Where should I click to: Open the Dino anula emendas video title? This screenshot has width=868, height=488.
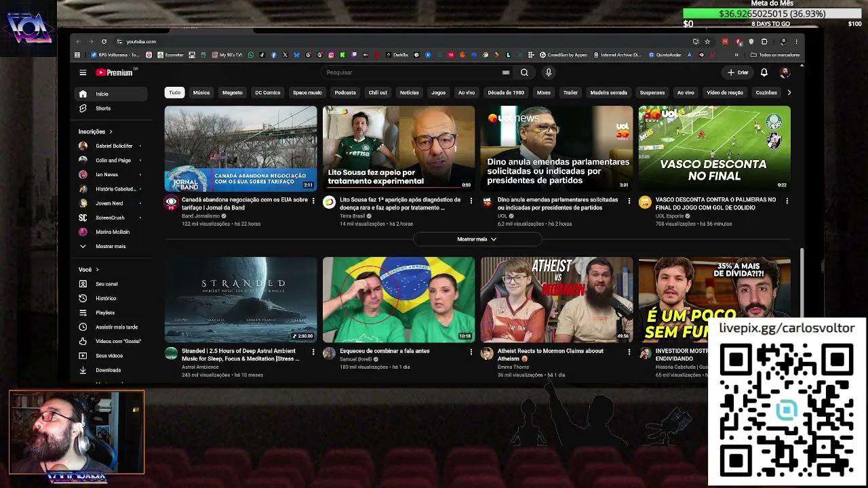(x=557, y=203)
